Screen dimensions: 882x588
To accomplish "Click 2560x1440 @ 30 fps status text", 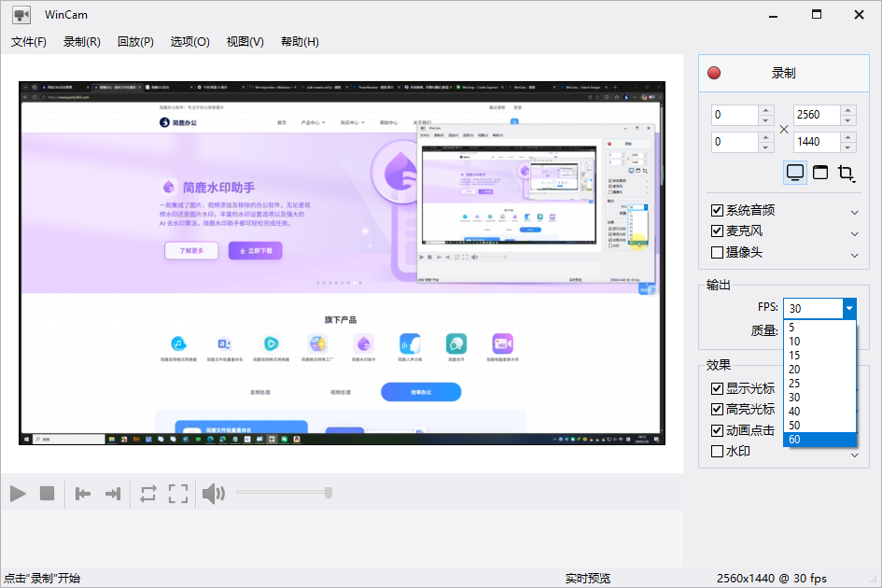I will coord(771,579).
